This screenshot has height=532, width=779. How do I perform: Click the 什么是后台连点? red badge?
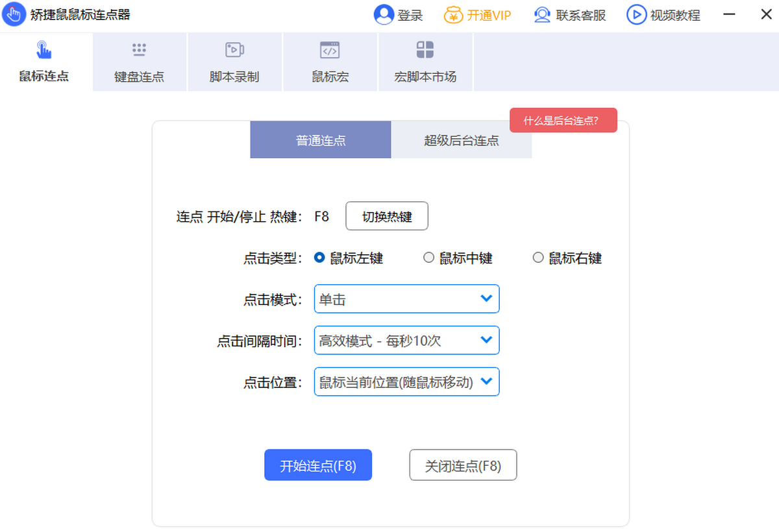tap(563, 120)
